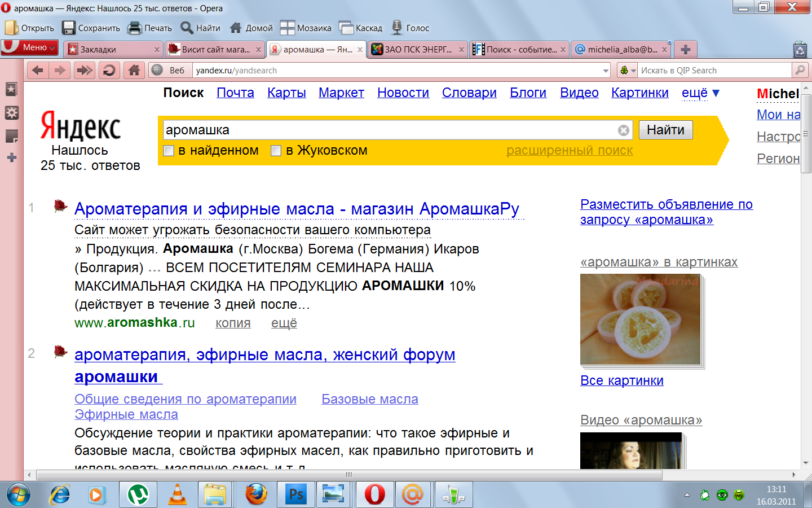Switch to the 'ЗАО ПСК ЭНЕРГ...' tab
The width and height of the screenshot is (812, 508).
pyautogui.click(x=417, y=50)
